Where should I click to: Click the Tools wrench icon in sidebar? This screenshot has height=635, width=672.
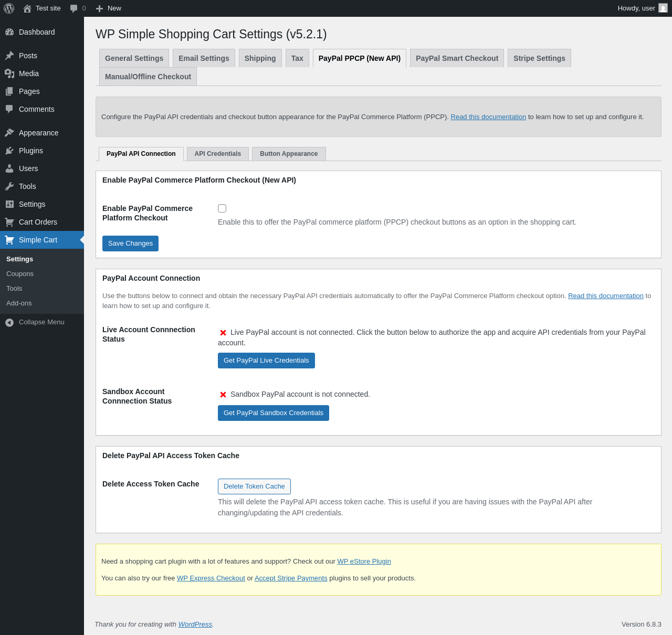(x=9, y=186)
